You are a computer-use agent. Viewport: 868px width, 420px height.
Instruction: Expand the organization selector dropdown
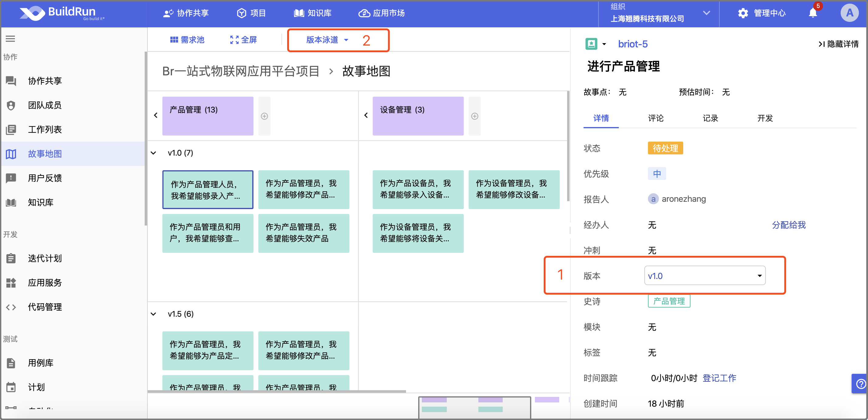pos(706,13)
